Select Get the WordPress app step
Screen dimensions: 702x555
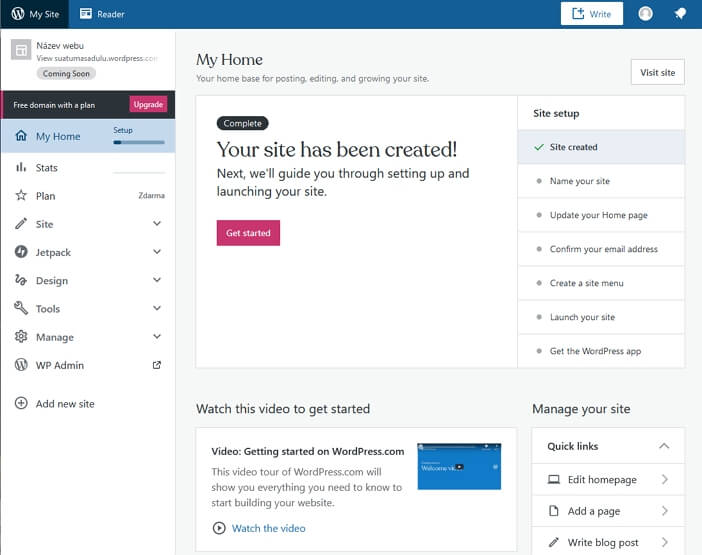[601, 351]
